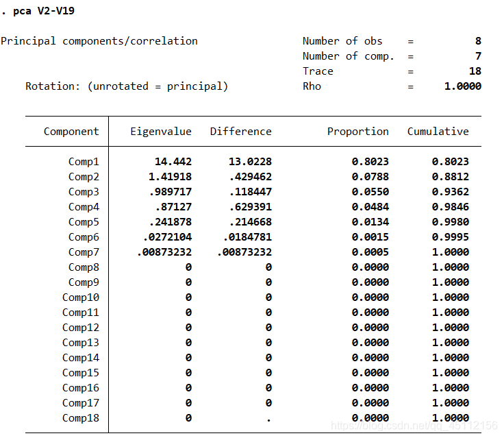
Task: Click the Rho value 1.0000
Action: 463,86
